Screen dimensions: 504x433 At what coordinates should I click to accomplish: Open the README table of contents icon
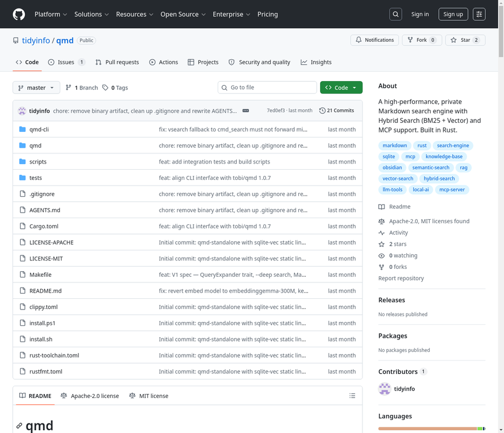tap(352, 395)
